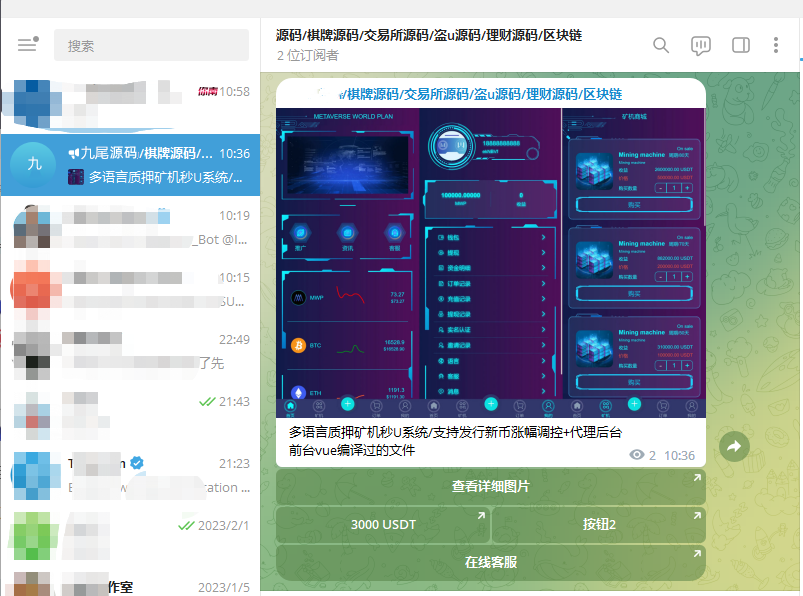Select the 九尾源码 channel chat

click(131, 165)
